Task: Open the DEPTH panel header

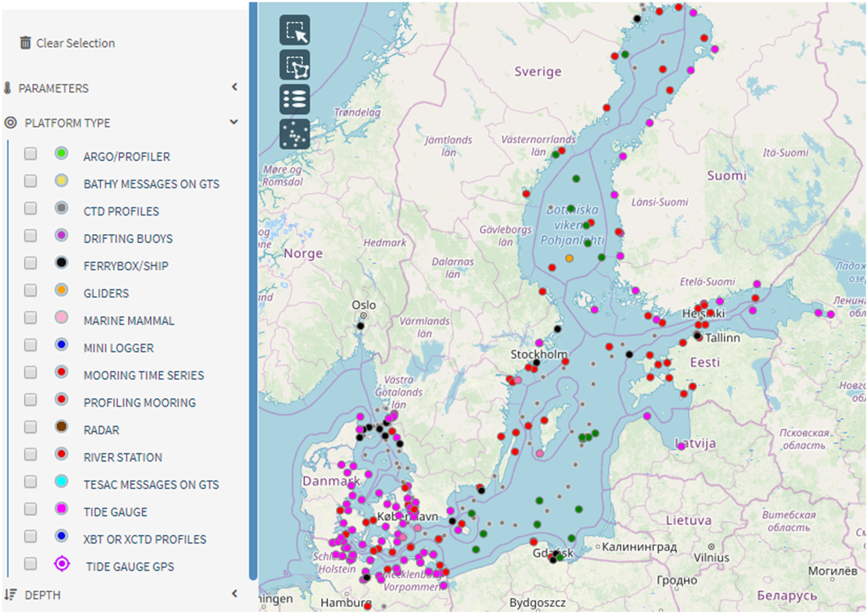Action: [42, 595]
